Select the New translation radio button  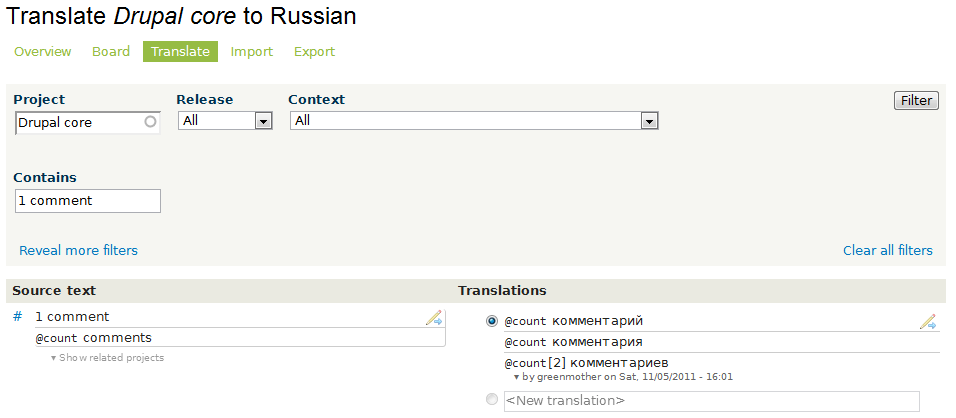[x=491, y=400]
